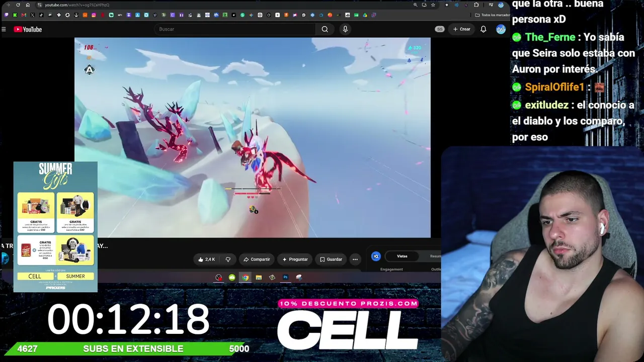644x362 pixels.
Task: Click the zoom magnifier in the address bar
Action: pyautogui.click(x=415, y=5)
